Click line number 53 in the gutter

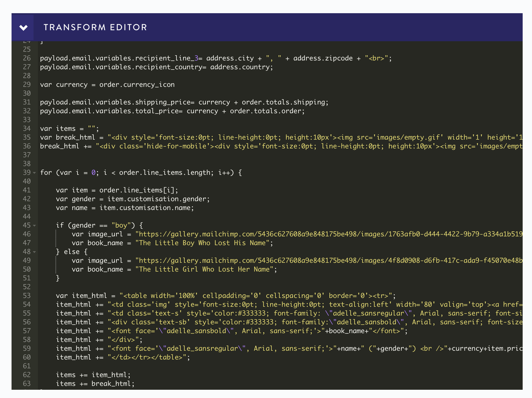point(27,296)
